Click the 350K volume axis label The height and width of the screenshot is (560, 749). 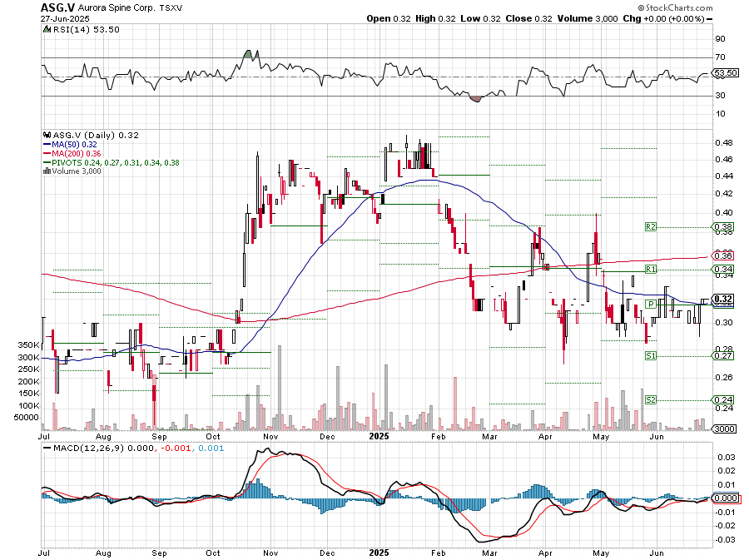pos(28,345)
